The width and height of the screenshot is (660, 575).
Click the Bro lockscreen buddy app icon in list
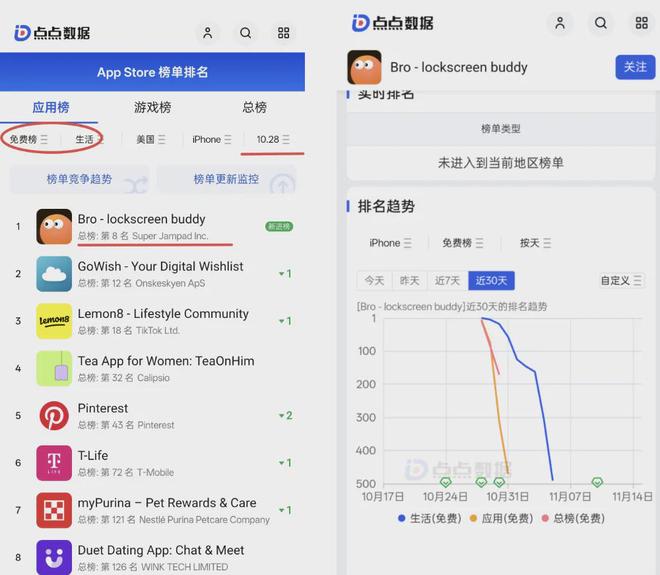(54, 226)
